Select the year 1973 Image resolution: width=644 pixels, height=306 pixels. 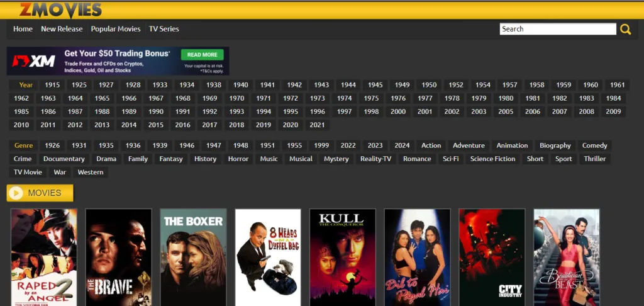[317, 98]
